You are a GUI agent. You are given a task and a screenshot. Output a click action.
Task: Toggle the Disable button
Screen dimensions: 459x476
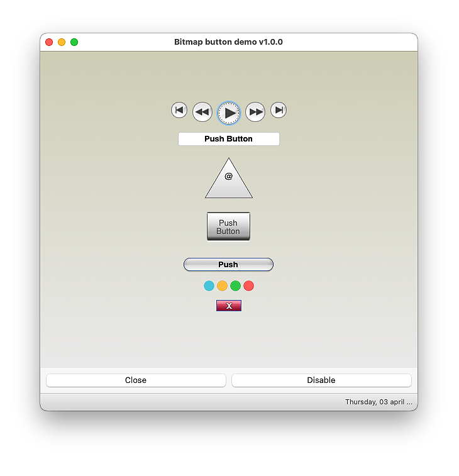(321, 380)
